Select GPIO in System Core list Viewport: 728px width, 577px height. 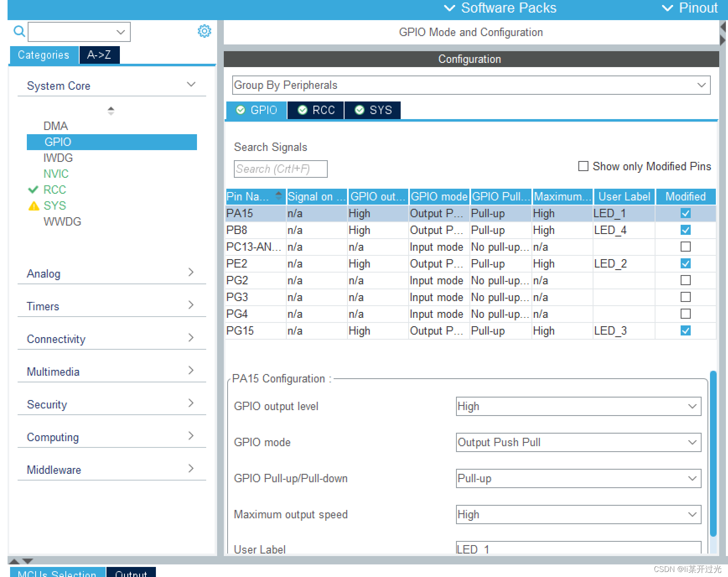pyautogui.click(x=112, y=142)
